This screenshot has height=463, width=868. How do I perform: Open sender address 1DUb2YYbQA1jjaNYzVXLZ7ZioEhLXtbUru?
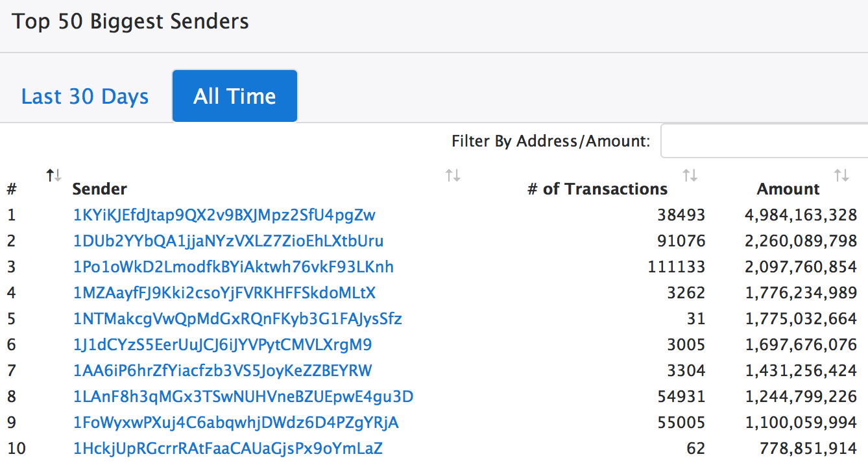(228, 241)
